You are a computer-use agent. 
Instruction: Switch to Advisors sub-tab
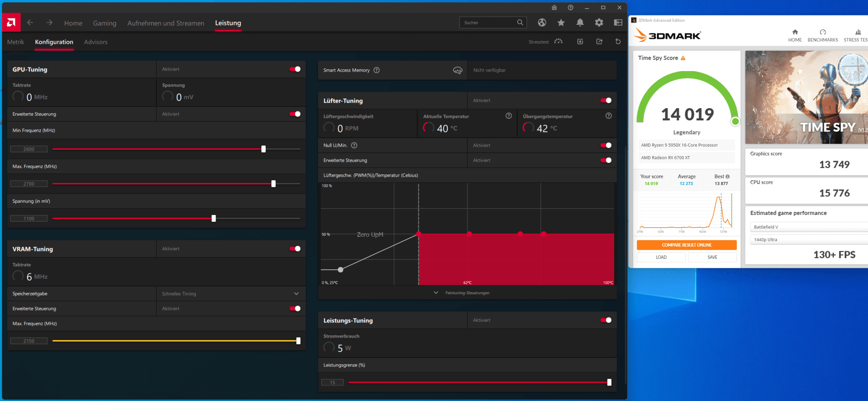(96, 42)
